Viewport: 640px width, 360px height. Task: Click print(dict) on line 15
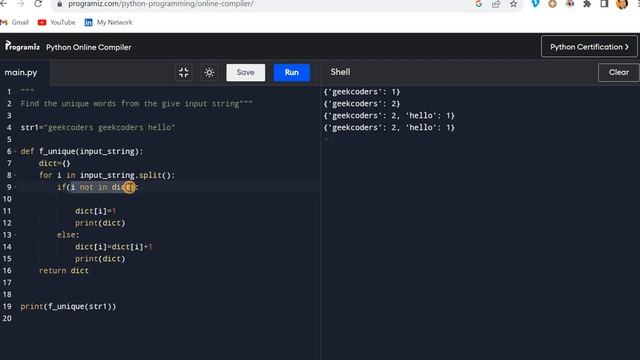coord(100,259)
